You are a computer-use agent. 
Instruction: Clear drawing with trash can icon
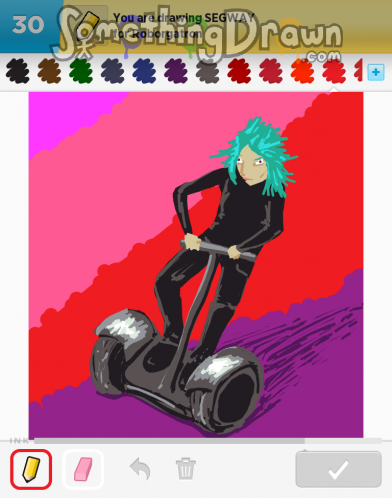[186, 468]
